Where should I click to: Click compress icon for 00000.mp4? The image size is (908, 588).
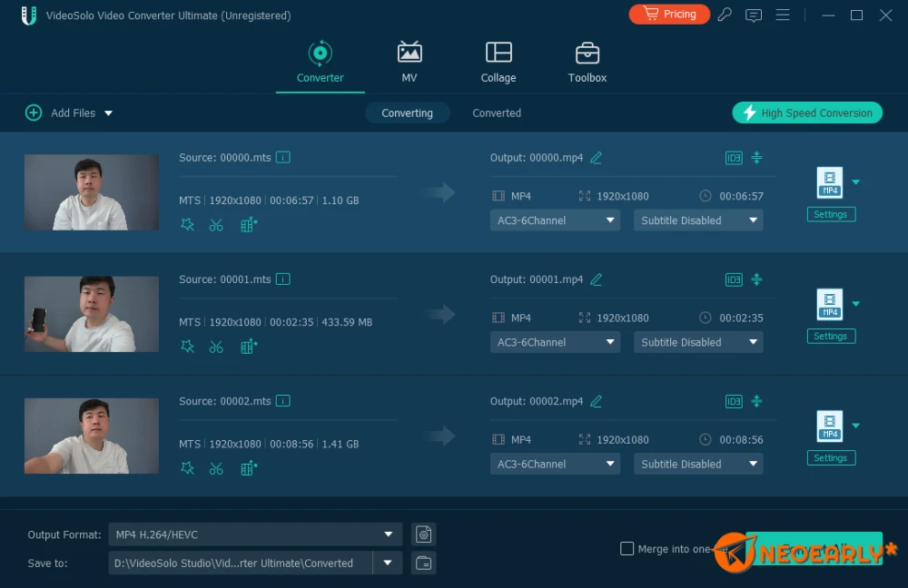click(757, 157)
